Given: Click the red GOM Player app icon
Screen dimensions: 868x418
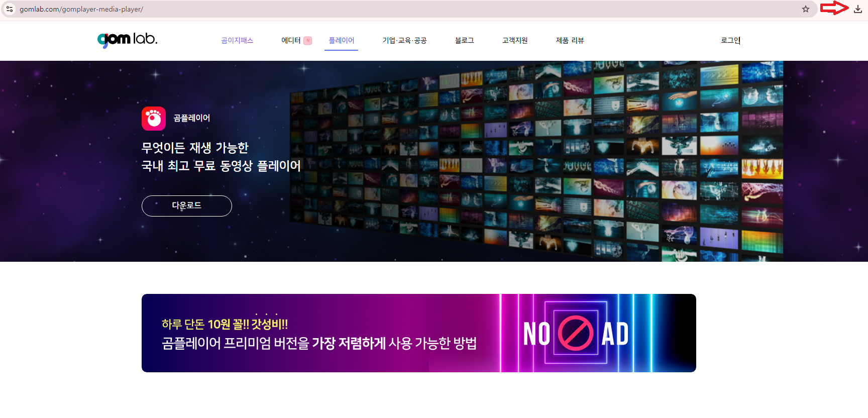Looking at the screenshot, I should [154, 119].
